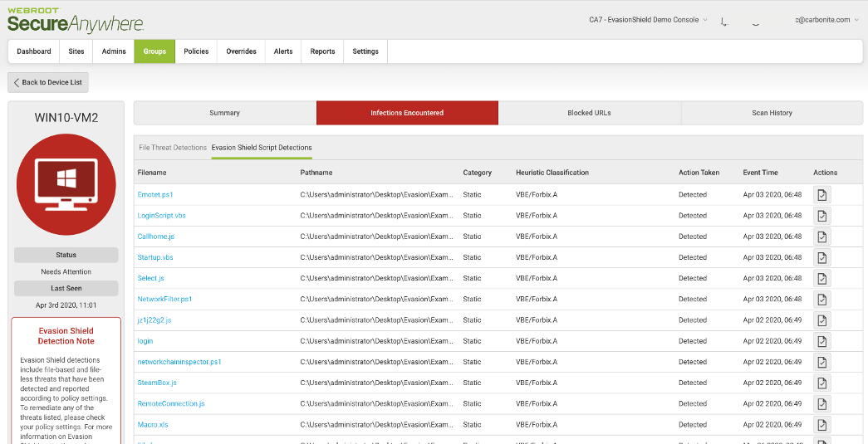
Task: Click action icon for LoginScript.vbs row
Action: coord(822,216)
